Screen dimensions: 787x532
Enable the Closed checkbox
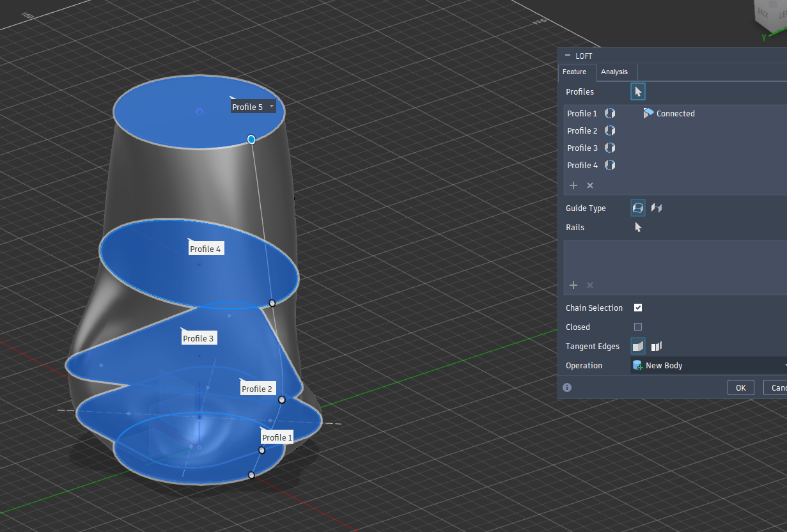tap(638, 327)
